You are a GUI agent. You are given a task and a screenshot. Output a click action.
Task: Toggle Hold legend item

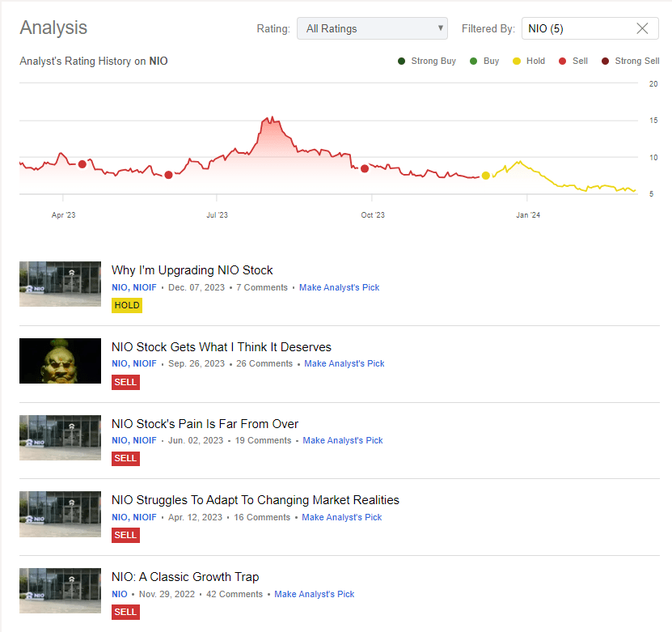coord(529,61)
